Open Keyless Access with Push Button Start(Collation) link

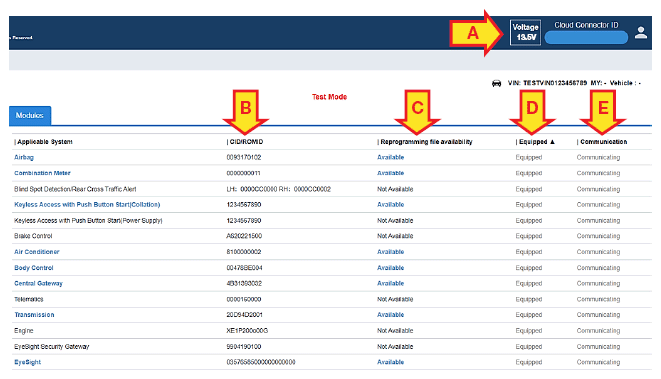[87, 204]
